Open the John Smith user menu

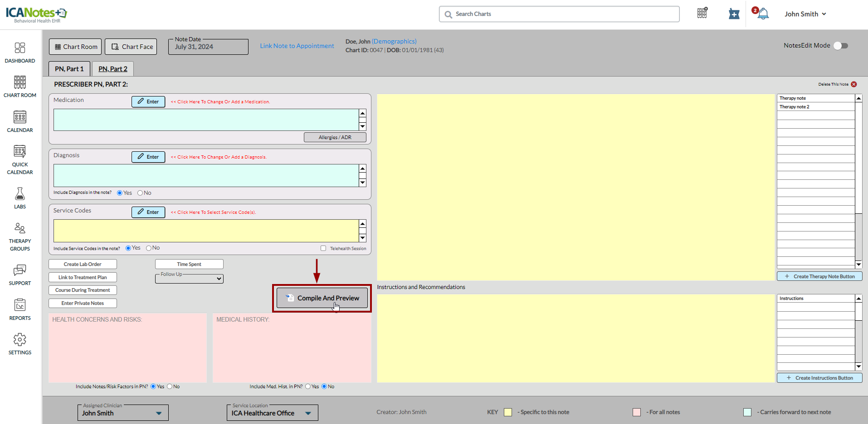[805, 14]
